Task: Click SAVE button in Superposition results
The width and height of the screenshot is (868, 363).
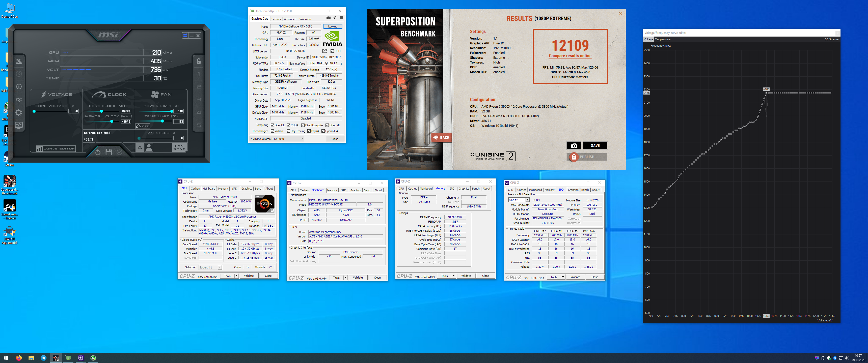Action: coord(595,145)
